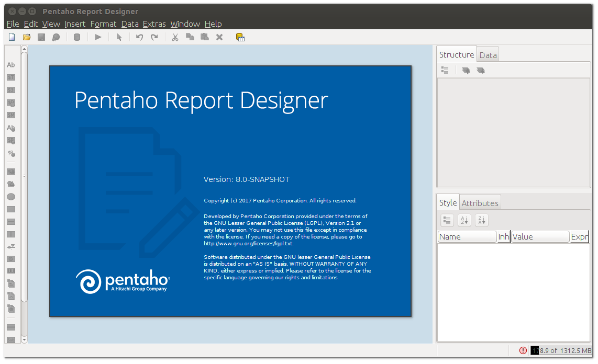Click the Delete X toolbar icon
Viewport: 598px width, 364px height.
pyautogui.click(x=219, y=37)
